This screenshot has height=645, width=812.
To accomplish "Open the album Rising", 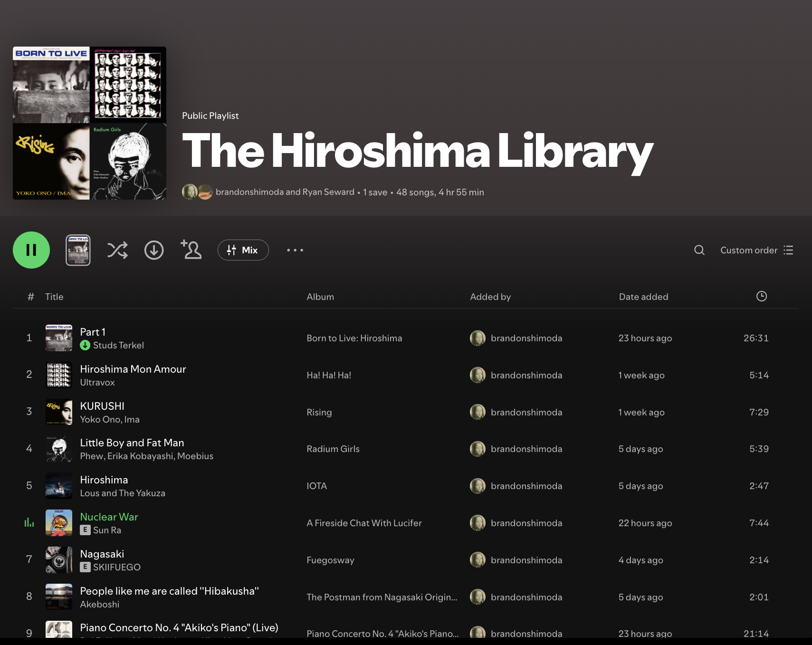I will 319,412.
